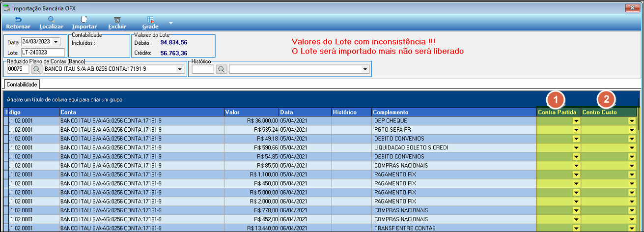644x232 pixels.
Task: Open Centro Custo dropdown for TRANSF ENTRE CONTAS row
Action: pos(632,228)
